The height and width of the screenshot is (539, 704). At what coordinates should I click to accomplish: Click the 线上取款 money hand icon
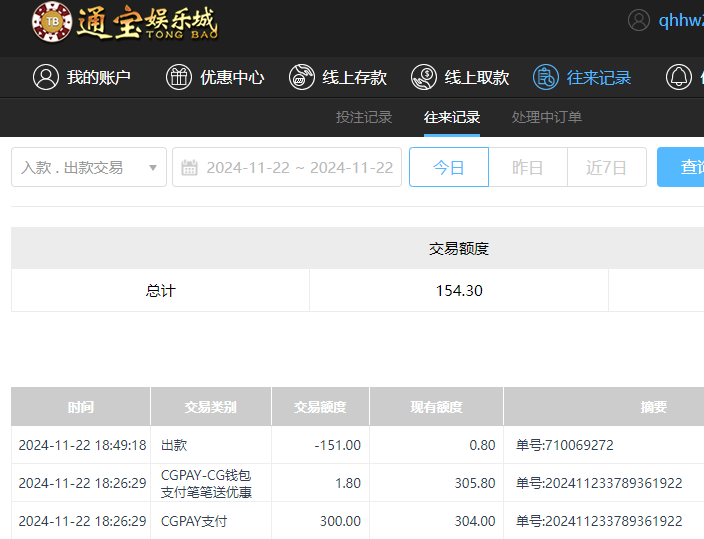pos(423,77)
